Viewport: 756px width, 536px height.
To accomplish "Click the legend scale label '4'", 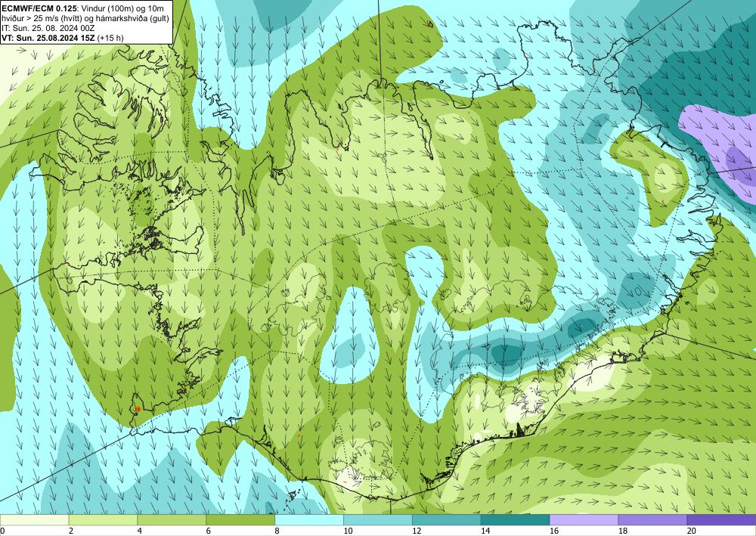I will [x=140, y=531].
